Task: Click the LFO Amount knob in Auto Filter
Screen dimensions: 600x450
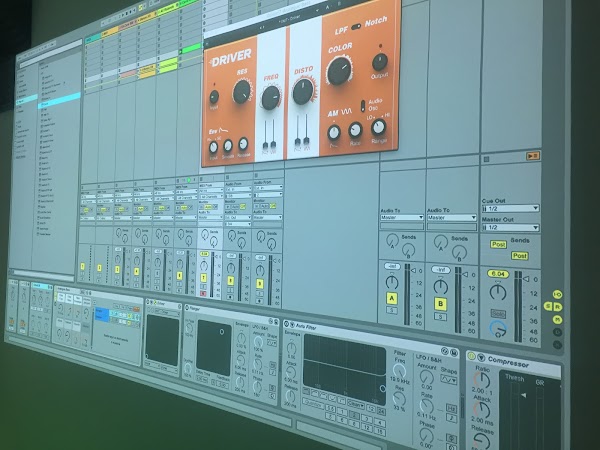Action: point(426,377)
